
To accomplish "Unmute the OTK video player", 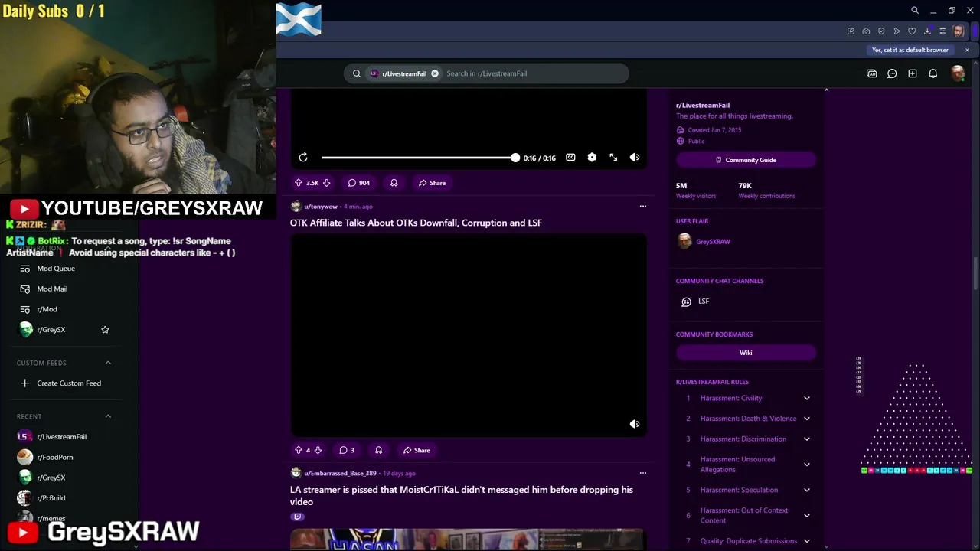I will pyautogui.click(x=635, y=424).
